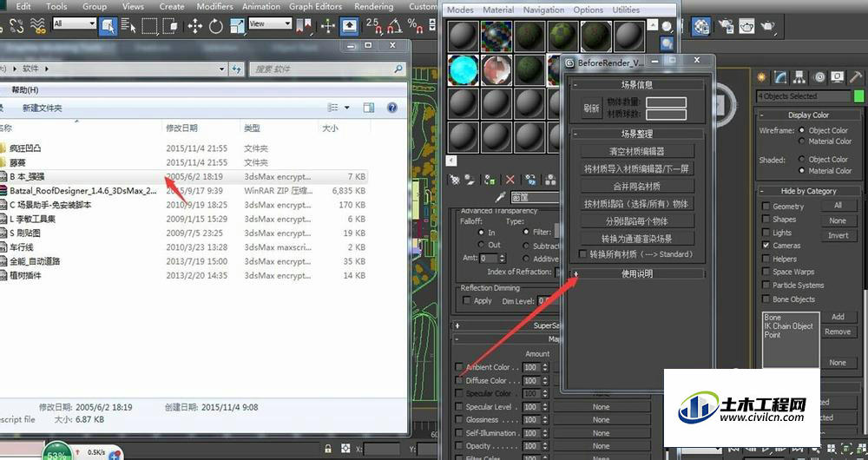Check the Shapes hide category box

(766, 220)
